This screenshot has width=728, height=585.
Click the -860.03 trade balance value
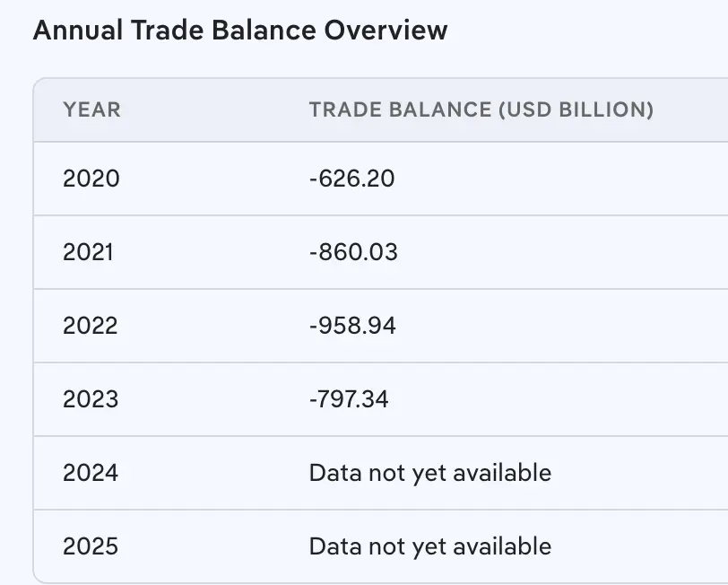click(353, 252)
